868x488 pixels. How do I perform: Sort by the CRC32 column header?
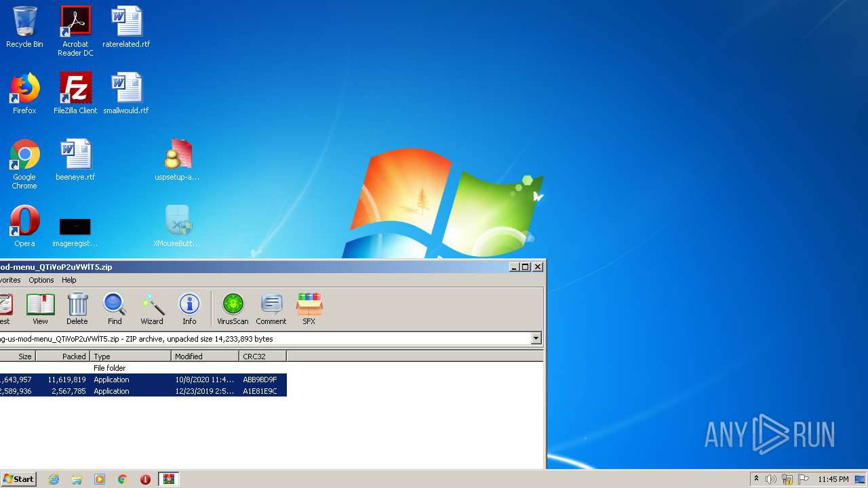coord(263,356)
